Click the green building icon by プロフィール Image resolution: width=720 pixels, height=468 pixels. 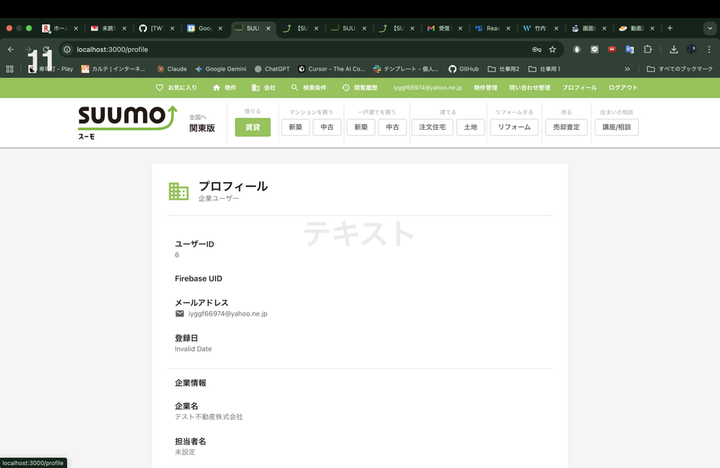[x=179, y=192]
